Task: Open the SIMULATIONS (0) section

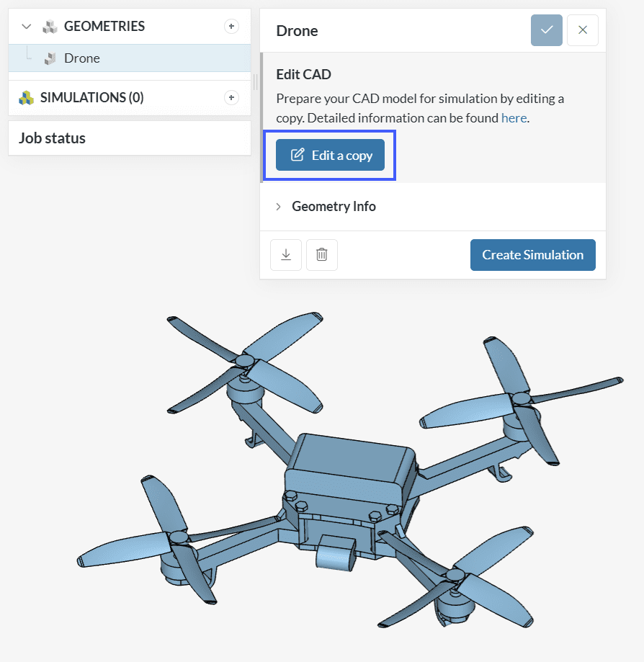Action: (91, 97)
